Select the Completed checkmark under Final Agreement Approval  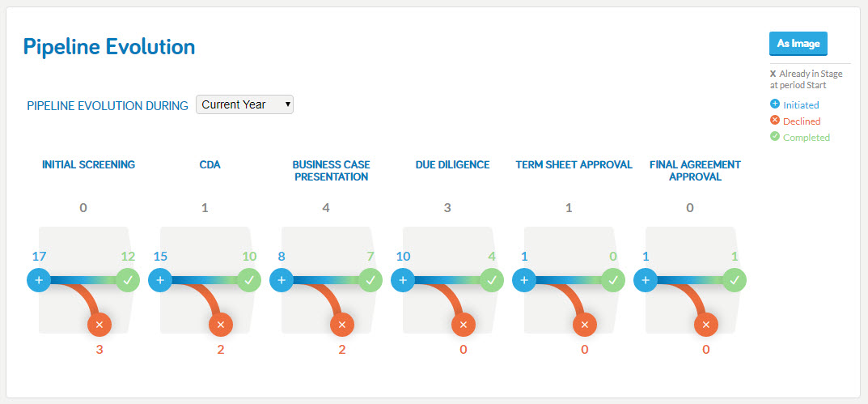734,280
